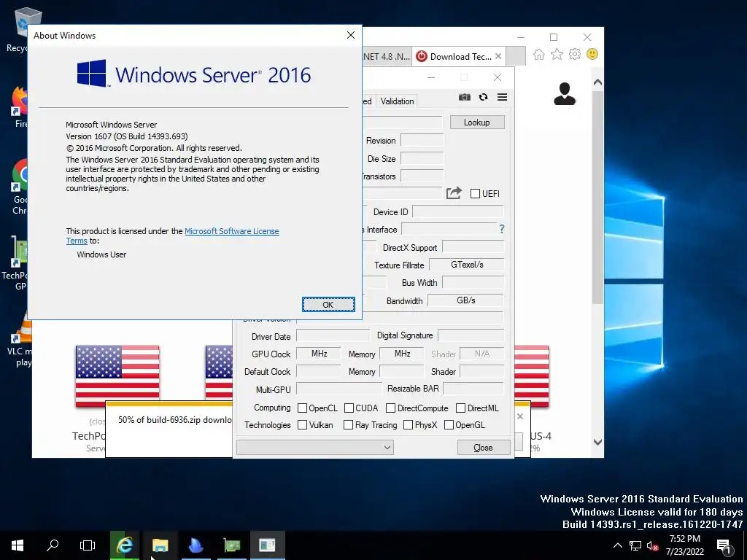747x560 pixels.
Task: Dismiss the download notification bar
Action: 520,416
